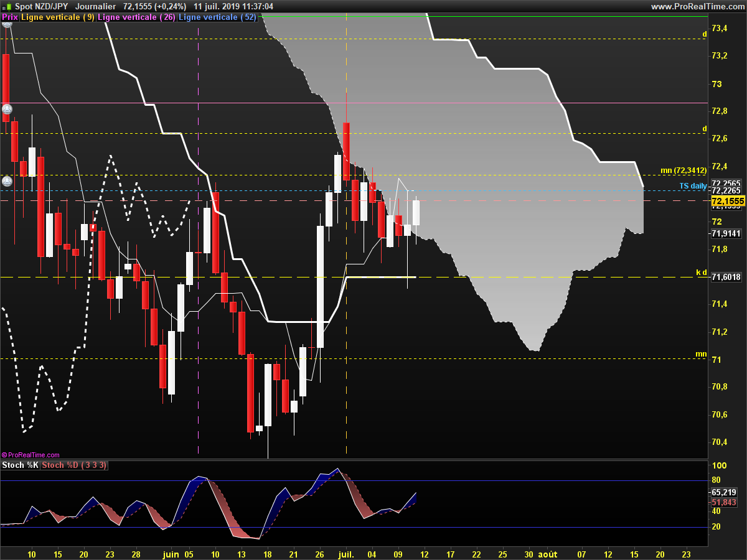Click the alert bell on the 72,3412 line
This screenshot has width=747, height=560.
pos(7,182)
